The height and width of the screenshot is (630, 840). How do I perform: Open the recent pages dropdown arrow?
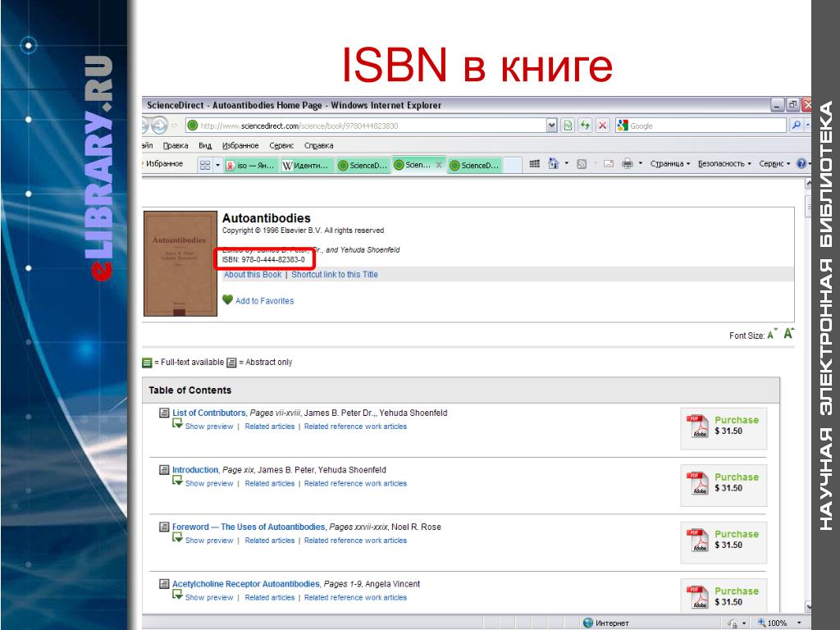click(x=174, y=126)
